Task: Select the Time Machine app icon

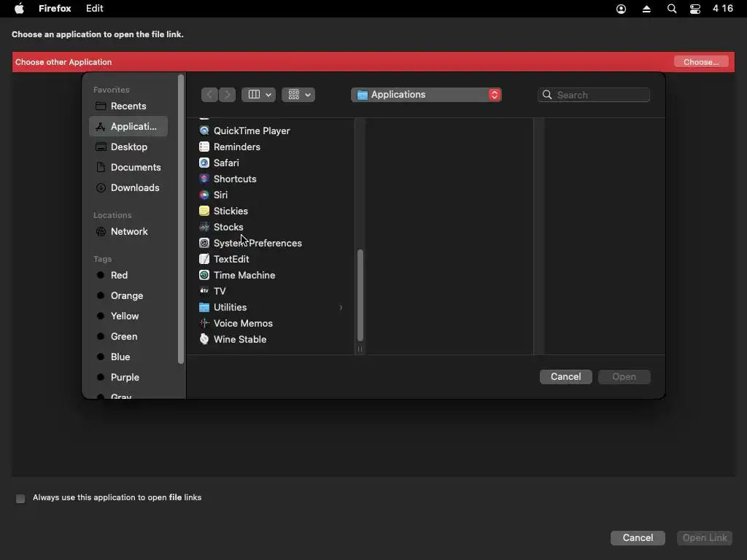Action: pos(204,275)
